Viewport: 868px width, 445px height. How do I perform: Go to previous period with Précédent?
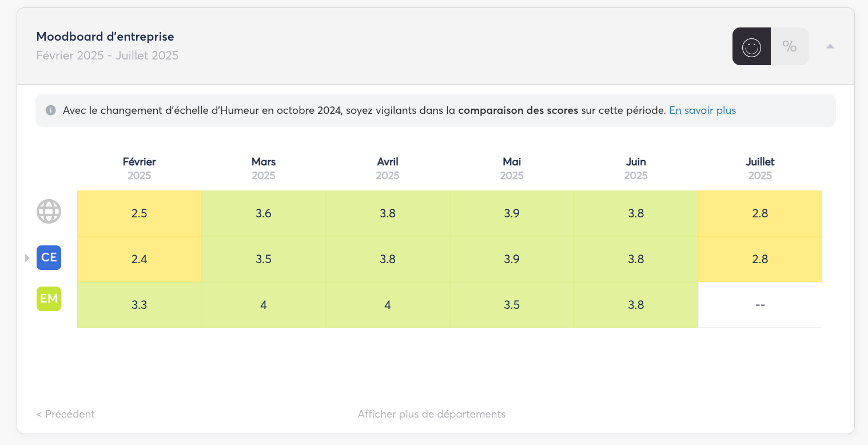pyautogui.click(x=65, y=414)
